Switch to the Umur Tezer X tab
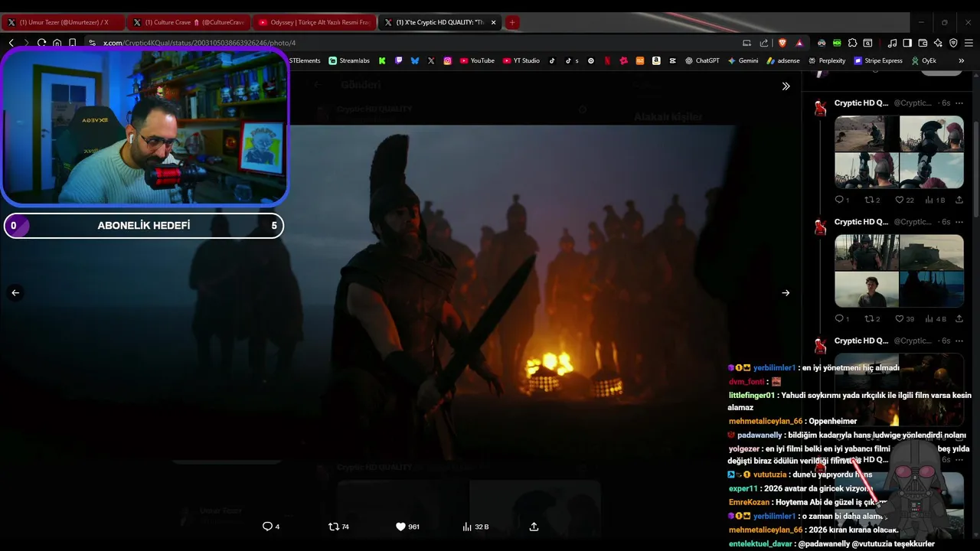 [63, 22]
